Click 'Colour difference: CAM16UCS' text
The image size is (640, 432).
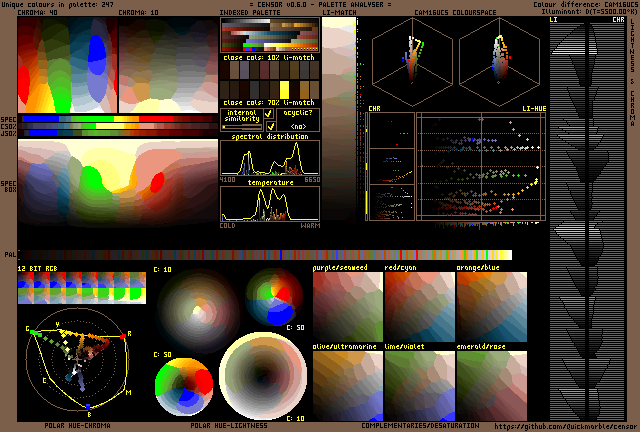coord(586,4)
